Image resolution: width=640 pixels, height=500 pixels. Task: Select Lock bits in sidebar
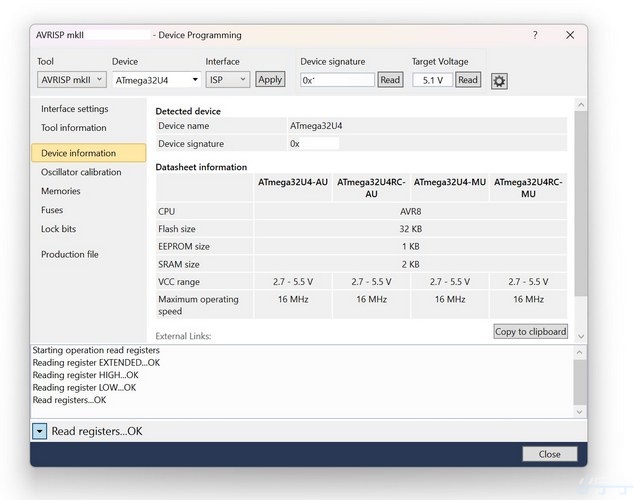(57, 229)
